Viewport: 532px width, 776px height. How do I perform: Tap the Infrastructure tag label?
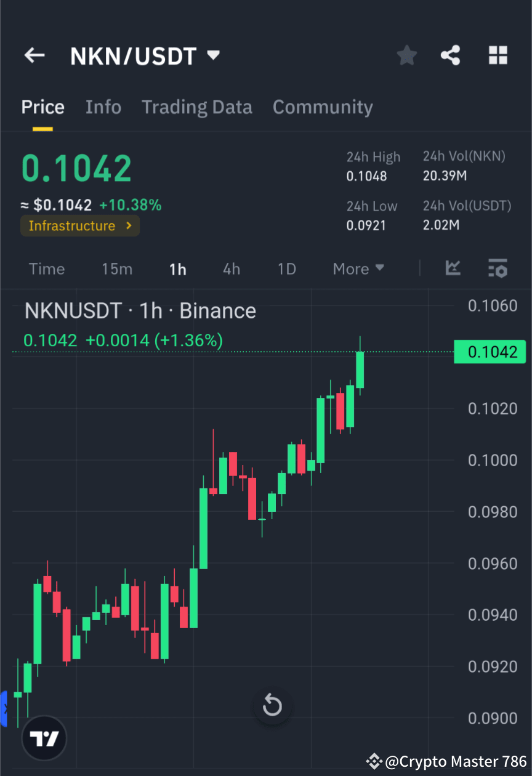73,226
